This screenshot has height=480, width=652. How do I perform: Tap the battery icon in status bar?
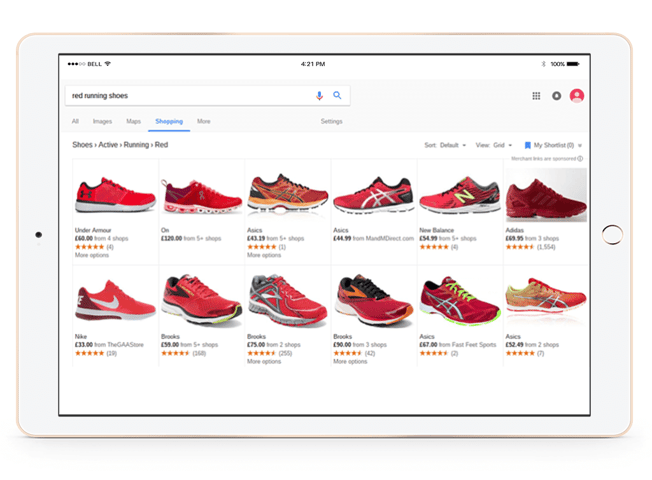[x=573, y=64]
